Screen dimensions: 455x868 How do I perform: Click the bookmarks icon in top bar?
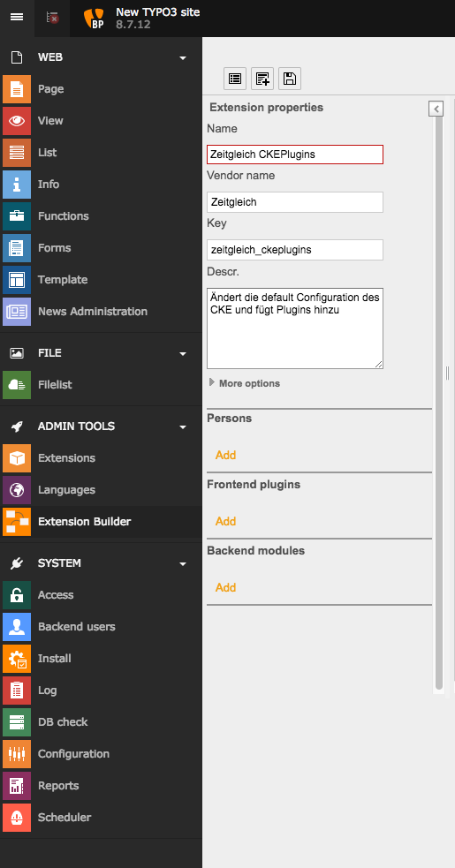[53, 17]
